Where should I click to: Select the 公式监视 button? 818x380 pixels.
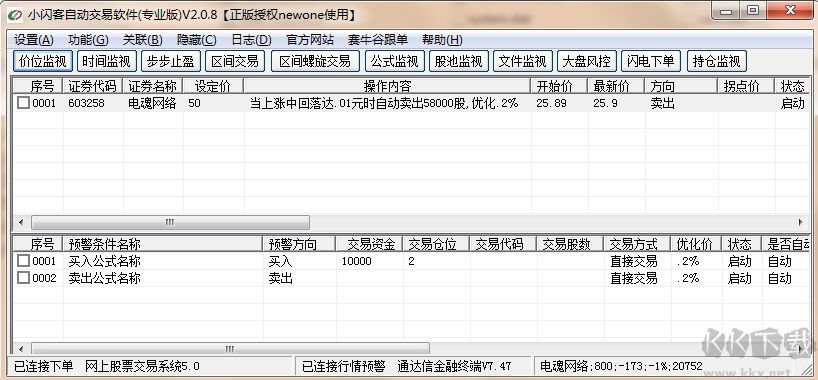[x=395, y=62]
